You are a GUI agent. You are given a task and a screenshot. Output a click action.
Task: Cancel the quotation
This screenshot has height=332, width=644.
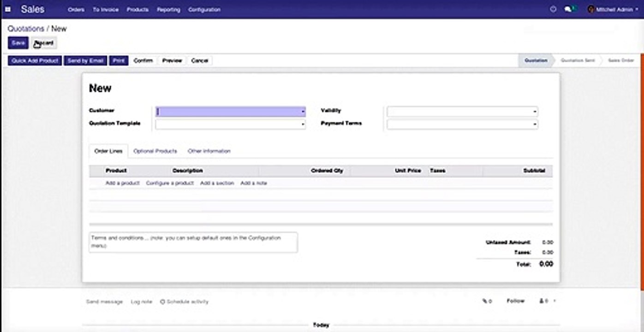click(x=200, y=60)
